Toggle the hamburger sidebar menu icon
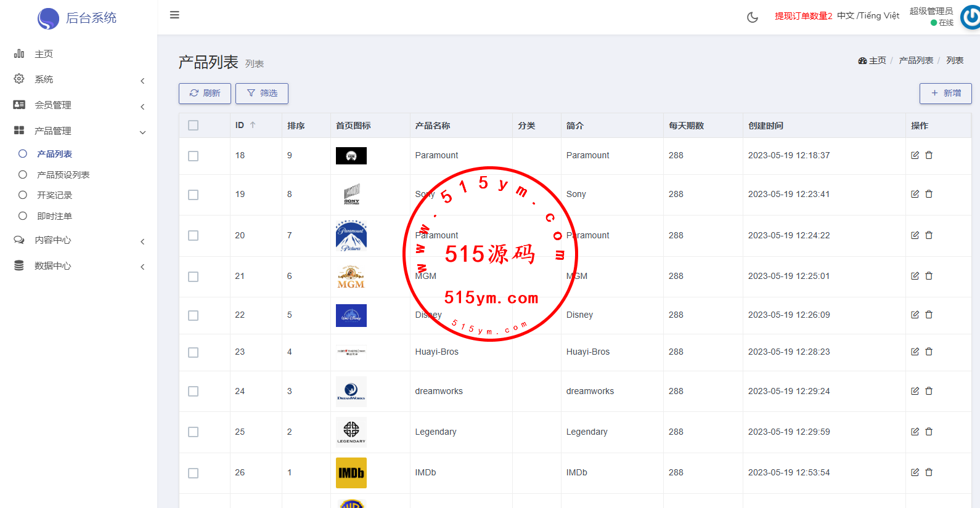The height and width of the screenshot is (508, 980). [174, 15]
